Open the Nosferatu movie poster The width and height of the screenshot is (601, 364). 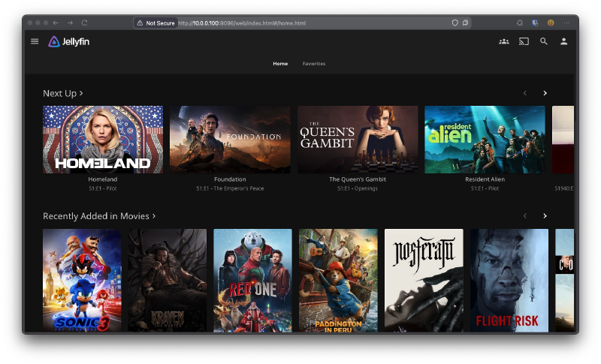pos(424,280)
